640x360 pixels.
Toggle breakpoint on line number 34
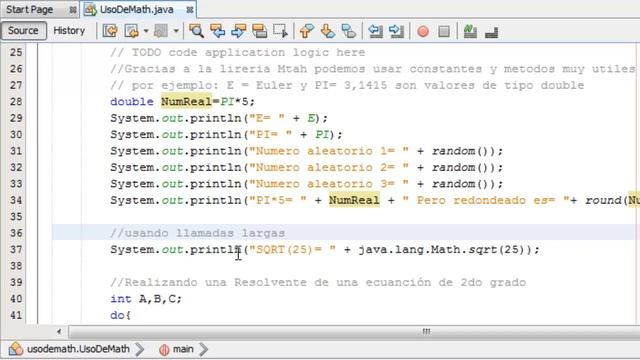[16, 200]
